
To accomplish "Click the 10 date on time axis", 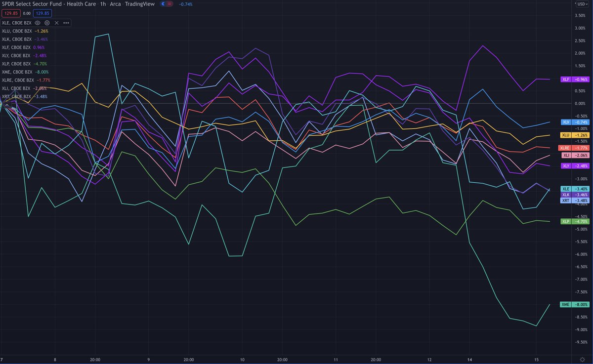I will coord(242,360).
